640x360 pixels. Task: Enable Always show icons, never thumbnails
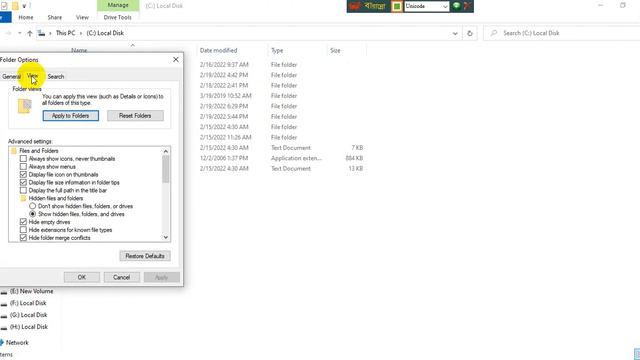[x=23, y=159]
